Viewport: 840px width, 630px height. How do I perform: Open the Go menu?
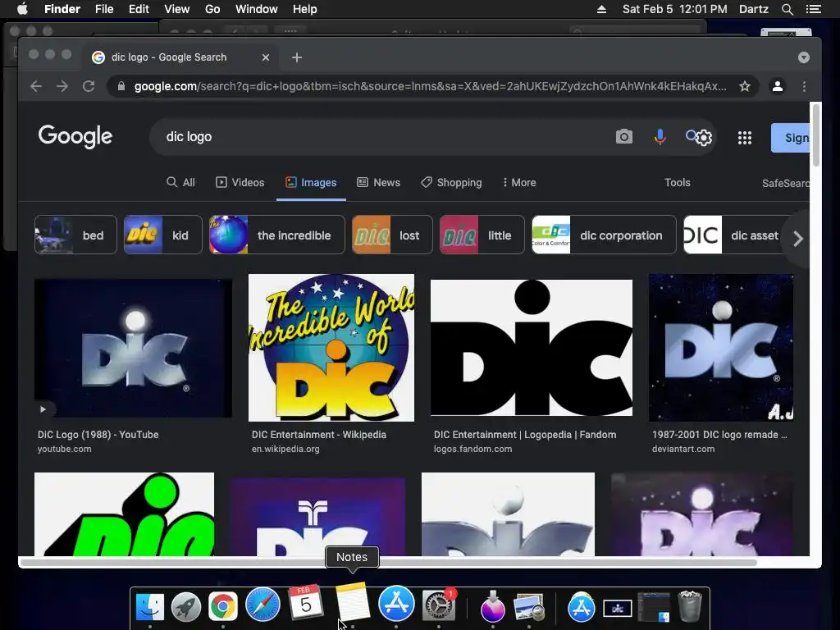(212, 9)
